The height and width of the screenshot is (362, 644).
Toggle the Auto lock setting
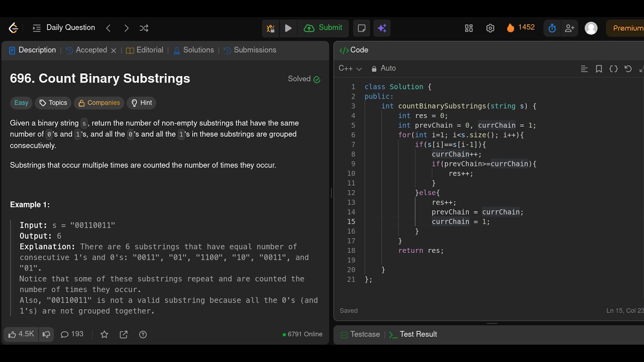point(383,68)
